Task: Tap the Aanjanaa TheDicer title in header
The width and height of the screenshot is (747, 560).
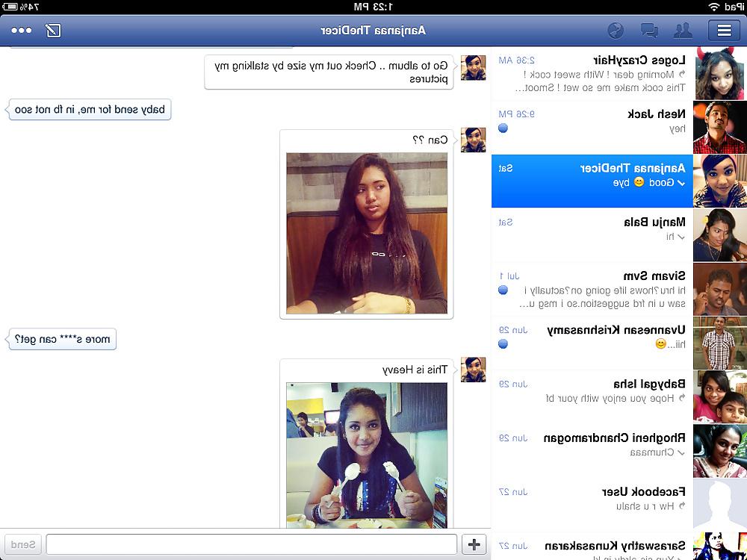Action: [x=373, y=31]
